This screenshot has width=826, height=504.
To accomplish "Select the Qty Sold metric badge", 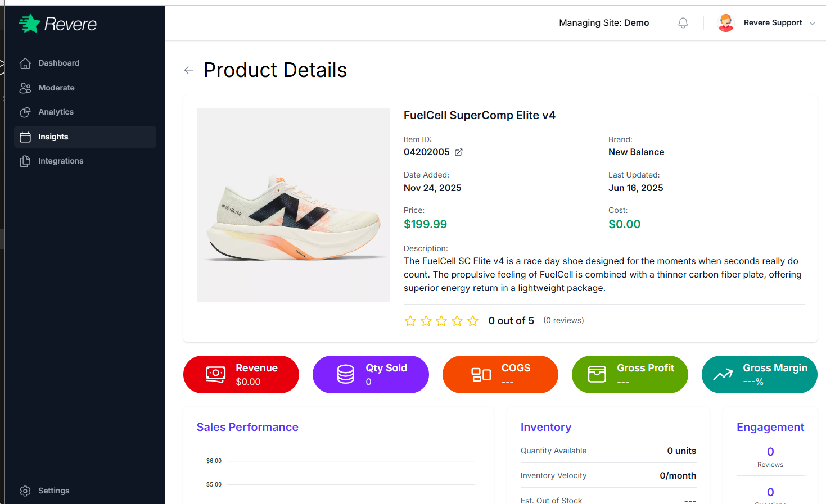I will [x=371, y=374].
